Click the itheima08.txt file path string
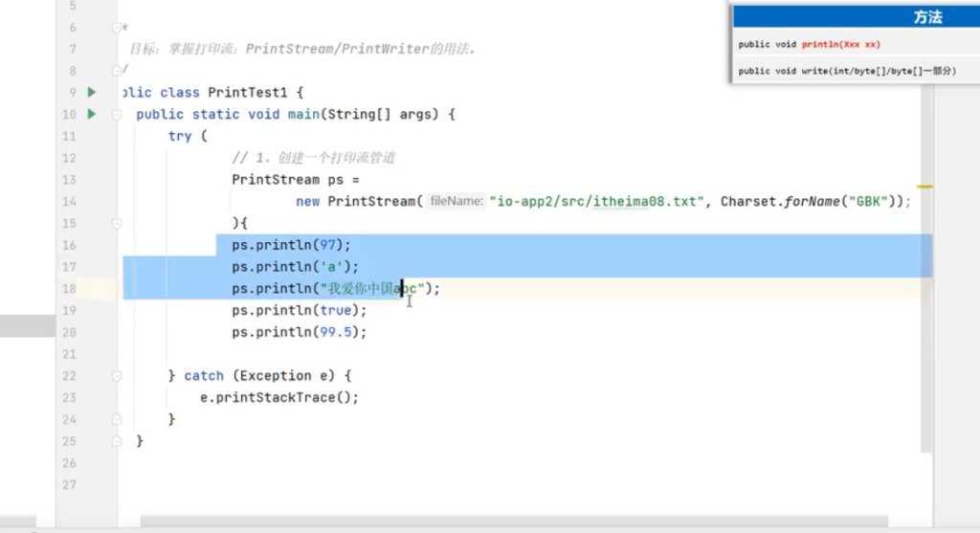This screenshot has width=980, height=533. 596,202
